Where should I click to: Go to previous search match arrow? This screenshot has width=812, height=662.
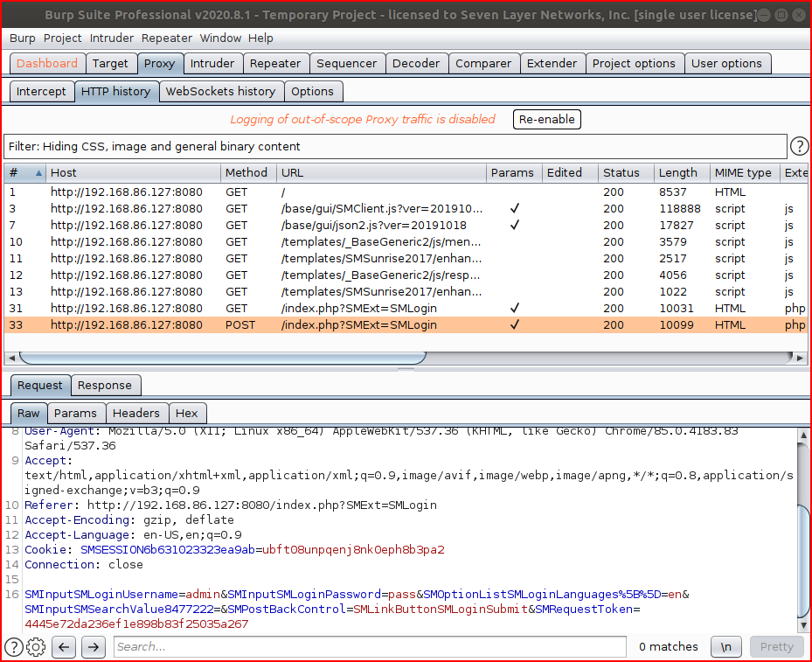[x=64, y=647]
